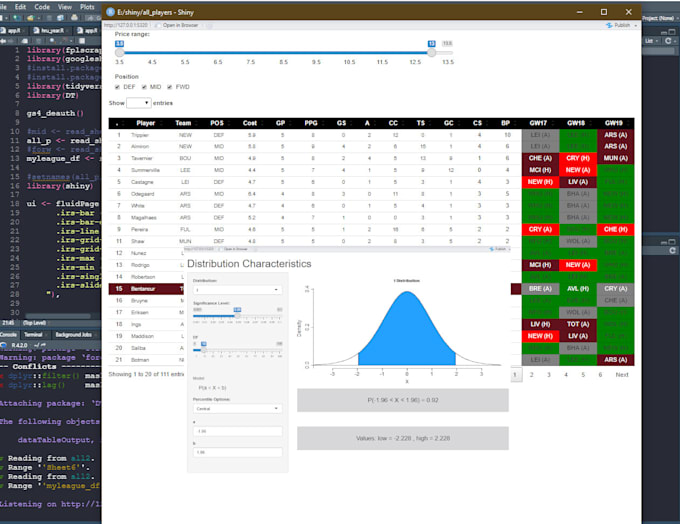Sort table by PPG column header
The image size is (680, 524).
click(311, 123)
